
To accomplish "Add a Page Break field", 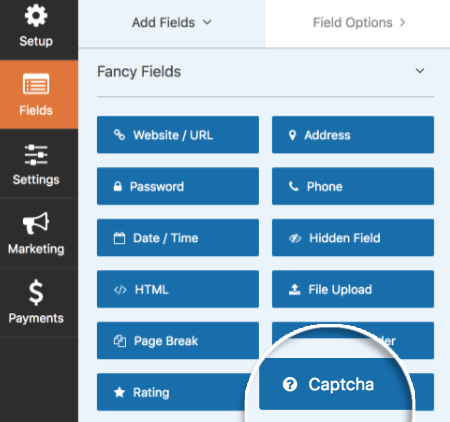I will pos(178,340).
